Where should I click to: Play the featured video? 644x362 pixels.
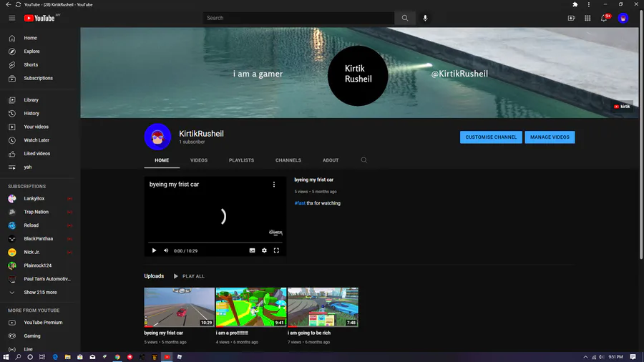click(x=154, y=250)
